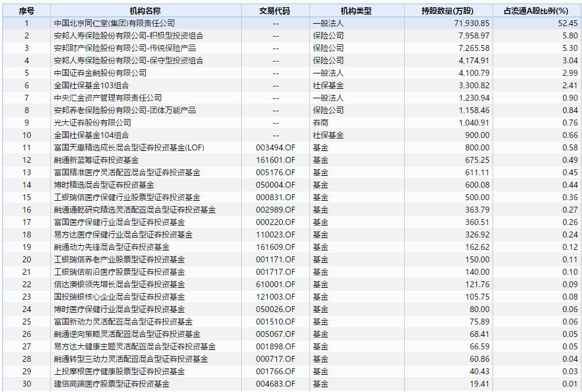Click 全国社保基金103组合 entry
582x392 pixels.
pos(91,85)
